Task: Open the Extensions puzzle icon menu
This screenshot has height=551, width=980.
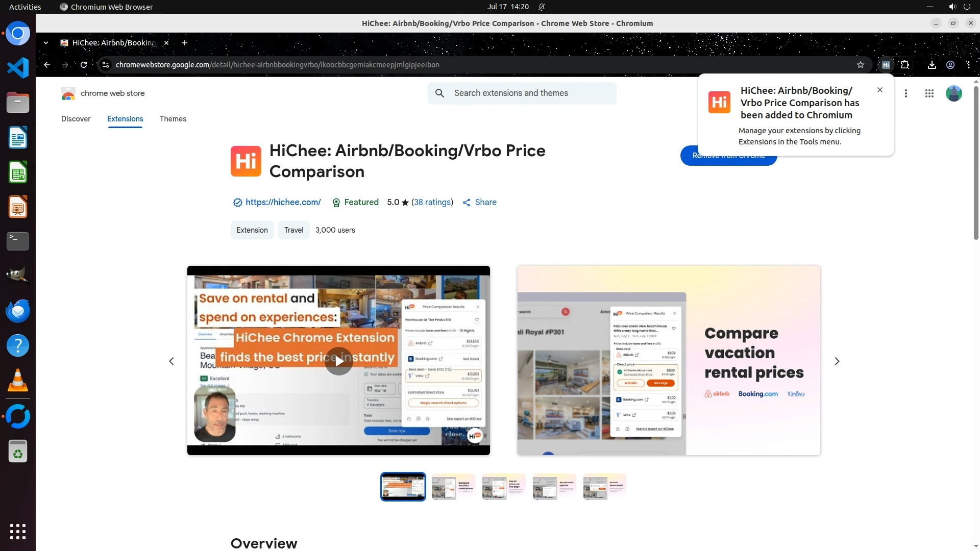Action: (905, 65)
